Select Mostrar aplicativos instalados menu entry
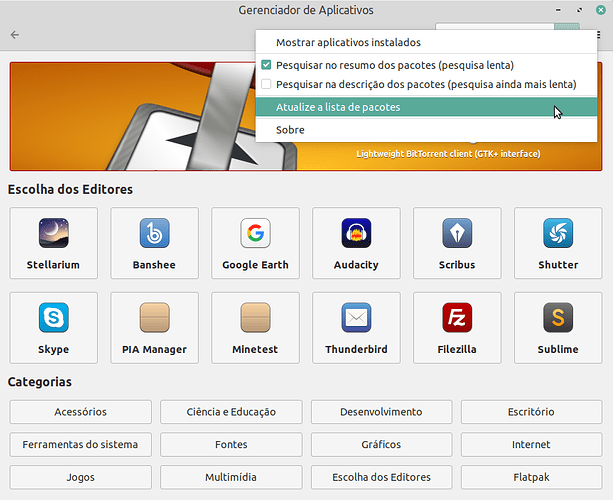 426,42
